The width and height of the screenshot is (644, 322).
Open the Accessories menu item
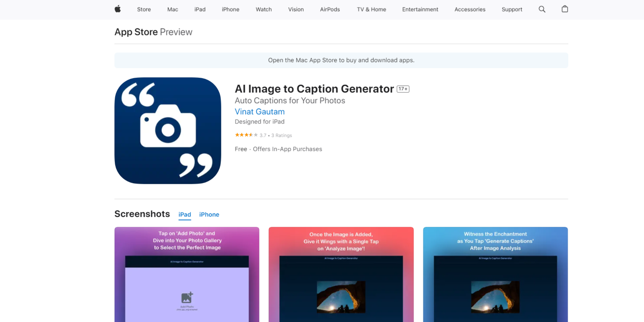(x=470, y=9)
